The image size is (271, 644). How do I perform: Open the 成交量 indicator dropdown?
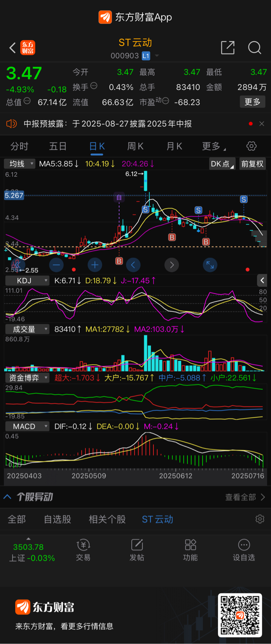[x=27, y=329]
